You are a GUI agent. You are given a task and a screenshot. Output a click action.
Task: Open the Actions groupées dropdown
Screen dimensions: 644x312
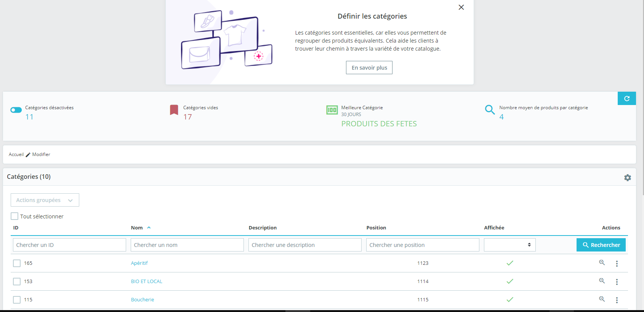click(45, 200)
